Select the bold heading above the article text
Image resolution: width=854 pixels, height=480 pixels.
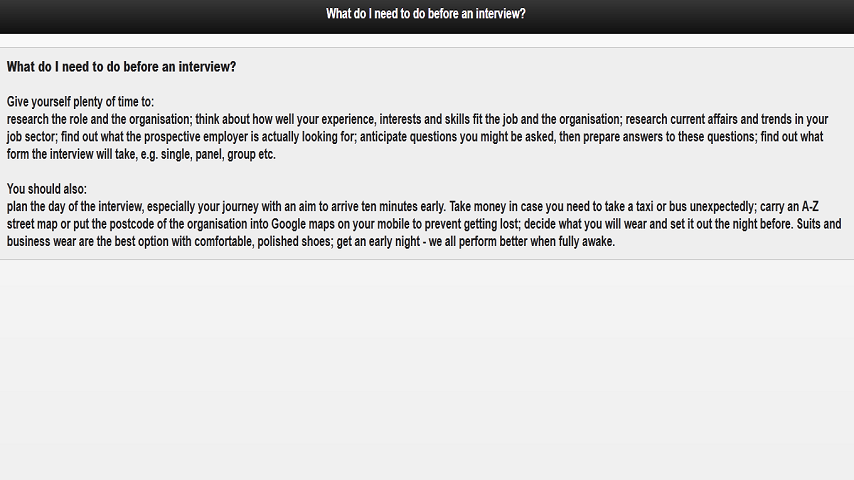121,67
